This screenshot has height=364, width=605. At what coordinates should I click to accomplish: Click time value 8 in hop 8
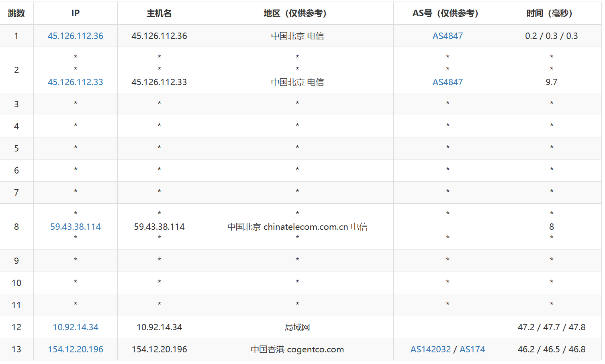pyautogui.click(x=552, y=227)
